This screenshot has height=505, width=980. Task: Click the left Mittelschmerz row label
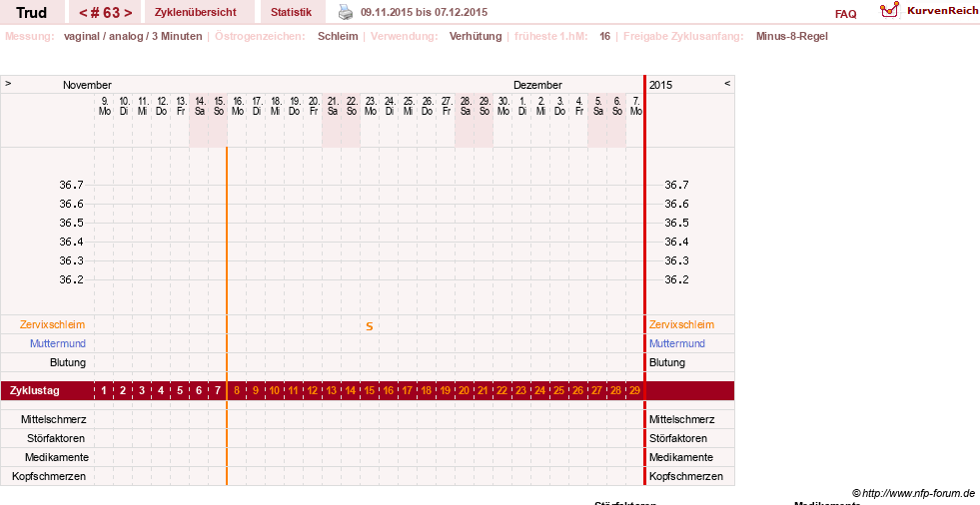tap(53, 419)
